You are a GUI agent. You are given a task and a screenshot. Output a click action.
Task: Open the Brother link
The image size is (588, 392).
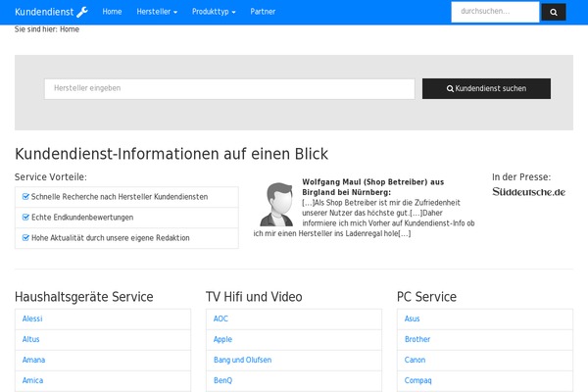(417, 339)
